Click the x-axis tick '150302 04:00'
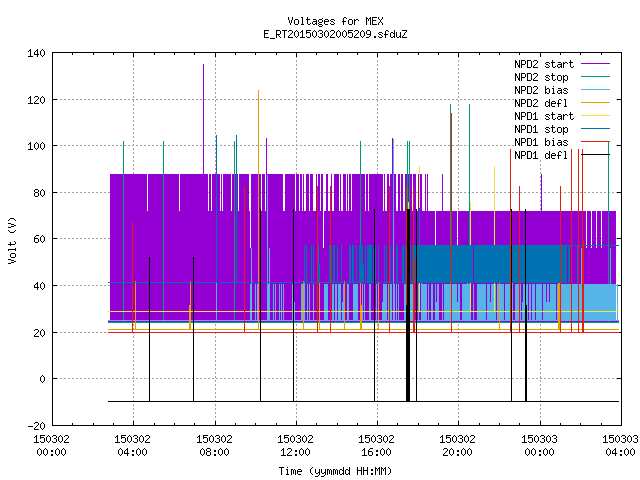640x480 pixels. coord(132,446)
